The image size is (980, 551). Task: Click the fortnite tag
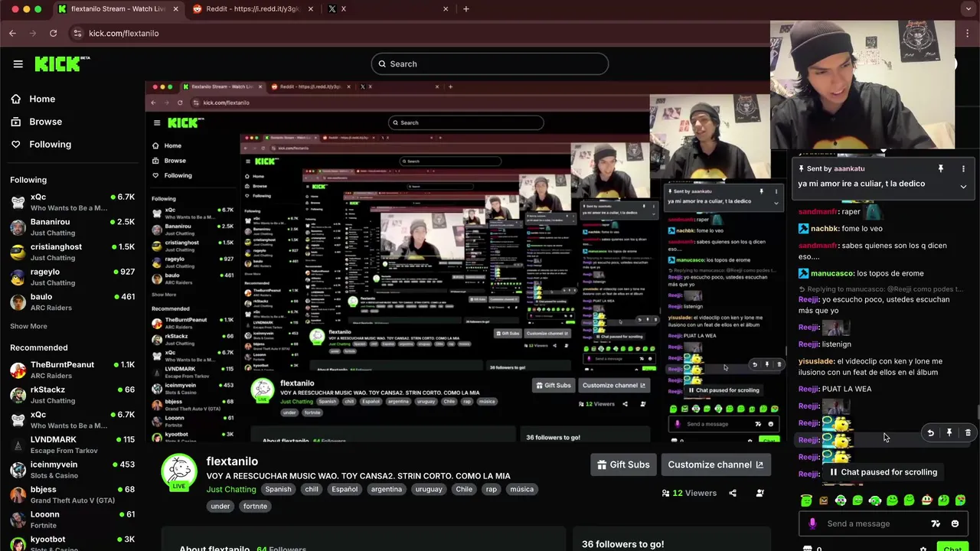[x=255, y=506]
